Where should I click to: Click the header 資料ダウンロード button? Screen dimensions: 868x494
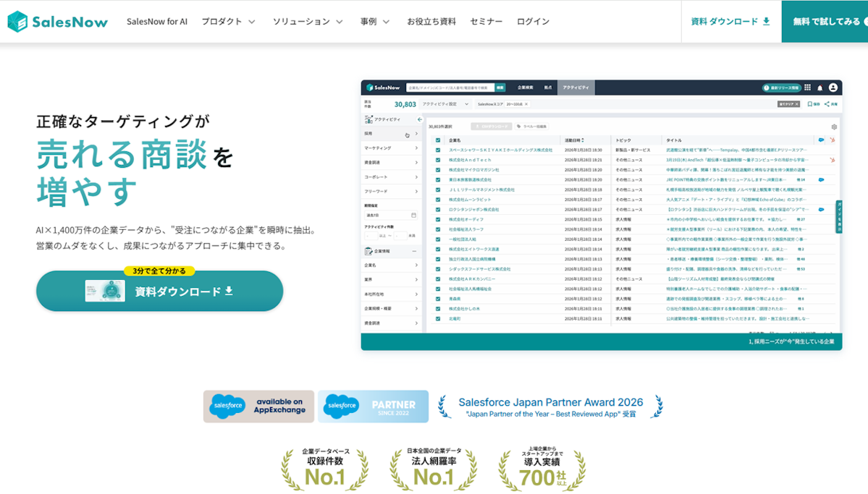click(730, 22)
